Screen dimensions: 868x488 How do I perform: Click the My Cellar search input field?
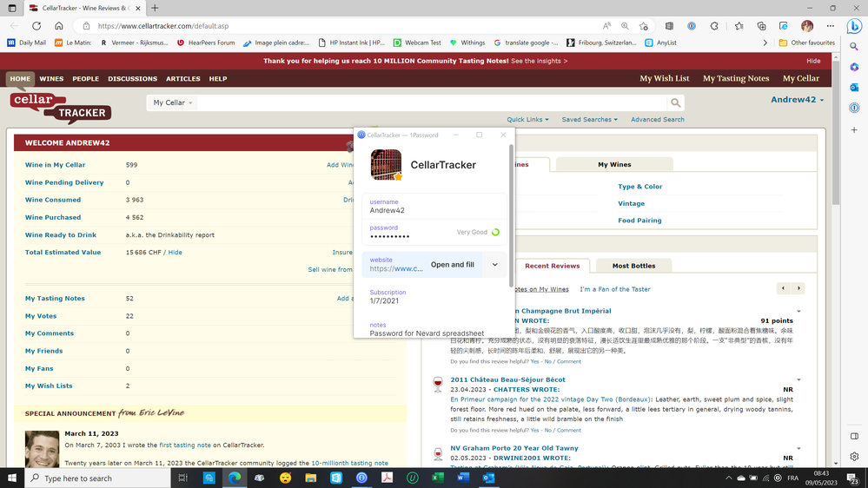430,102
